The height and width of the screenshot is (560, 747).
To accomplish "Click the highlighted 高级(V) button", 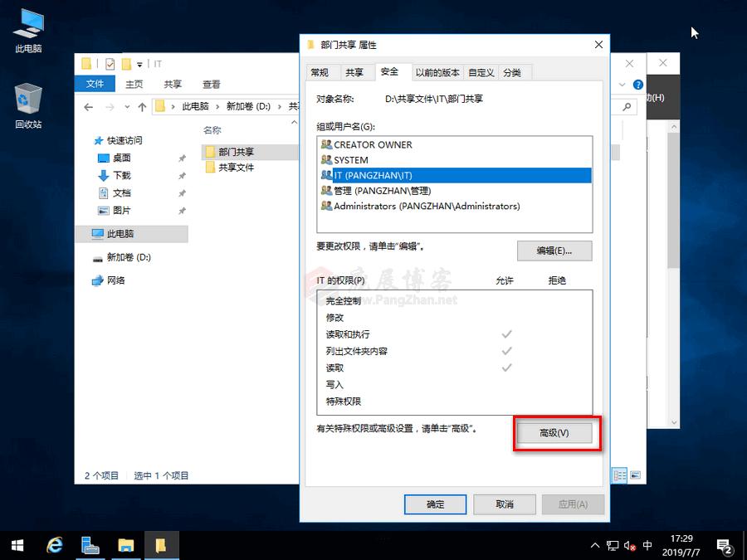I will click(x=557, y=433).
